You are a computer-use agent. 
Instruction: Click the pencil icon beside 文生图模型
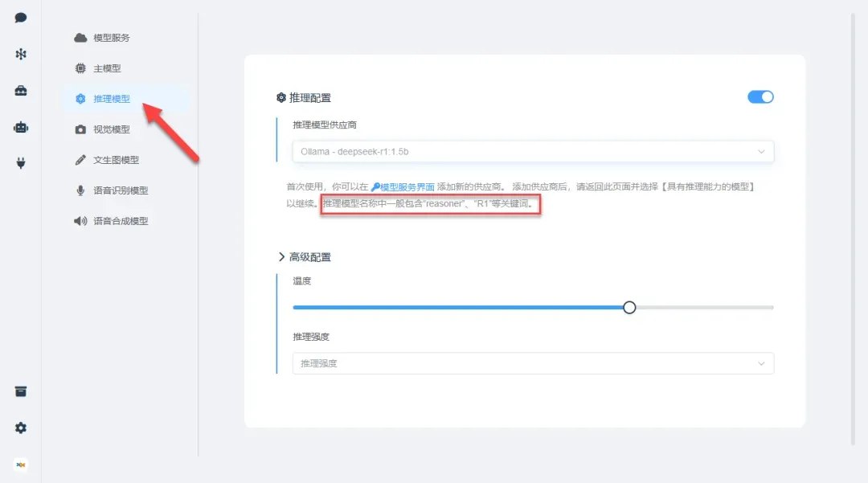[x=80, y=160]
